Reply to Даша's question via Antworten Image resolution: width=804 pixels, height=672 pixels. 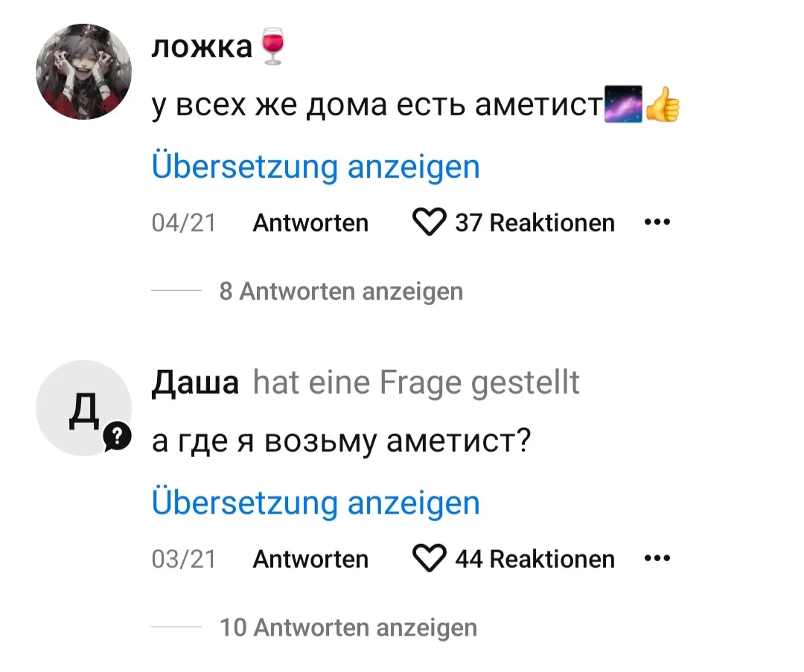[310, 559]
